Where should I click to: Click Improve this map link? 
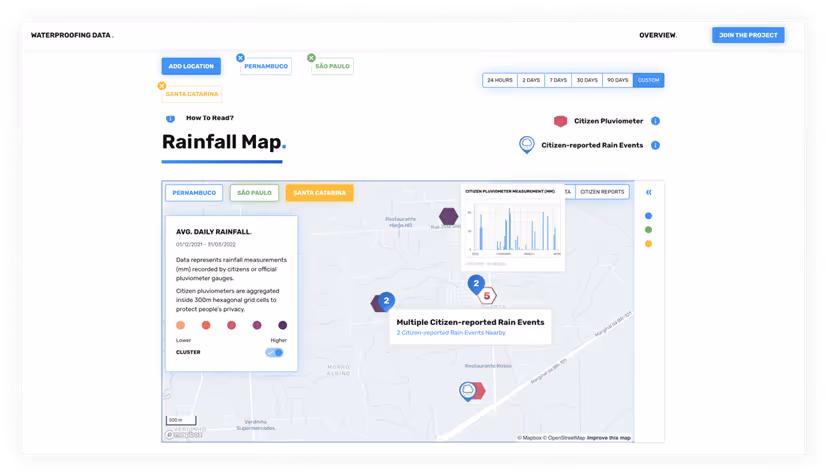(x=609, y=438)
